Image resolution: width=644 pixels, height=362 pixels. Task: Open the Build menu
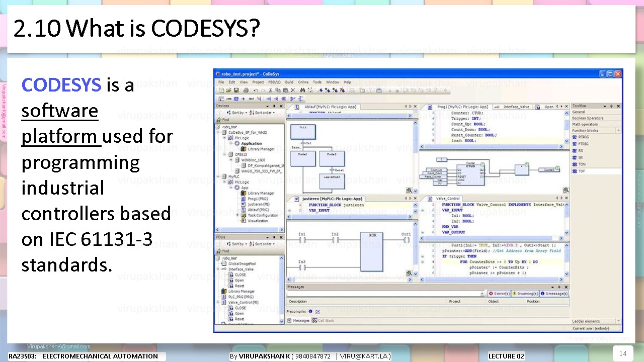(289, 82)
